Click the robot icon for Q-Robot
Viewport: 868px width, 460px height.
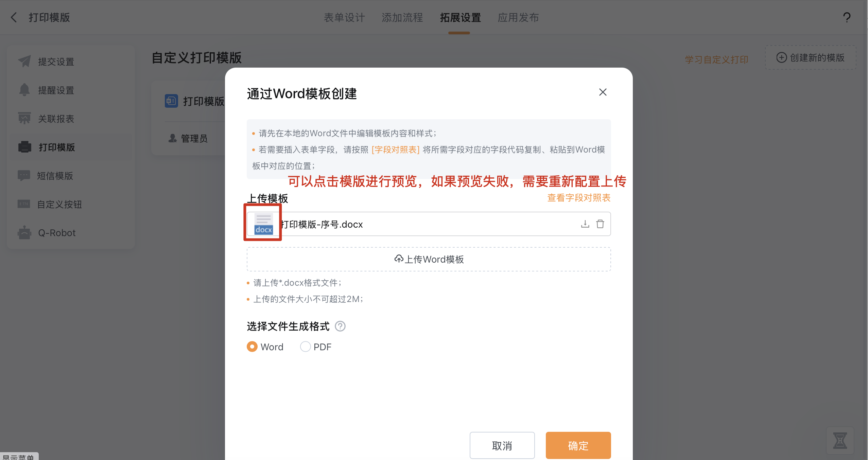point(24,232)
